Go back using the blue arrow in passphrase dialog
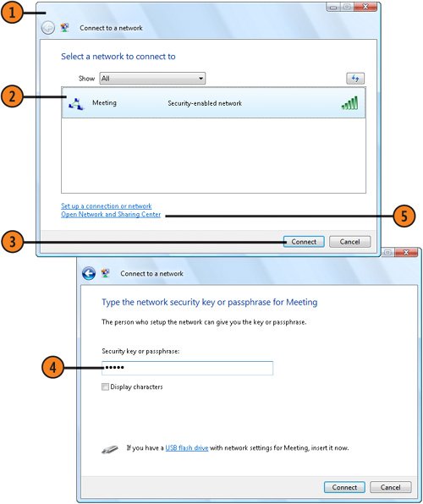Viewport: 423px width, 504px height. 89,273
